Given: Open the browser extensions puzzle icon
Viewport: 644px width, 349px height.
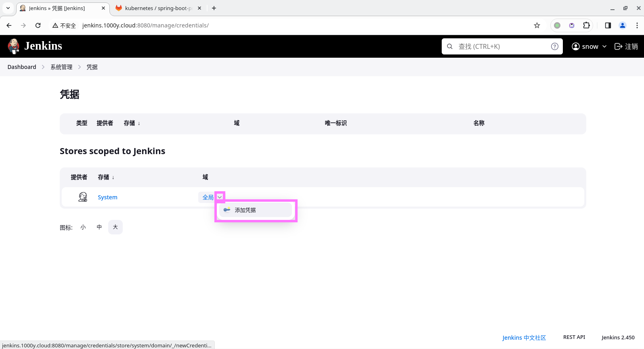Looking at the screenshot, I should coord(586,25).
